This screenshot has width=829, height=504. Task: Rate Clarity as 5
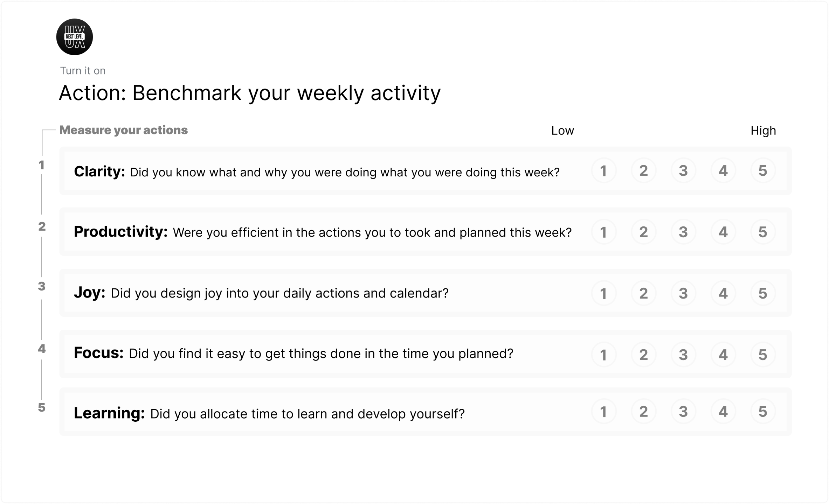pyautogui.click(x=763, y=170)
